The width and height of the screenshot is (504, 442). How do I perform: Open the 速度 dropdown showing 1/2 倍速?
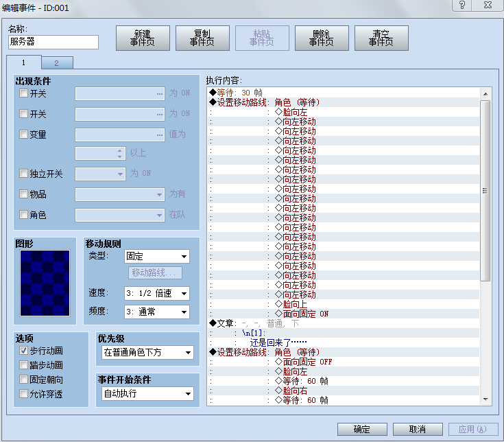coord(157,293)
